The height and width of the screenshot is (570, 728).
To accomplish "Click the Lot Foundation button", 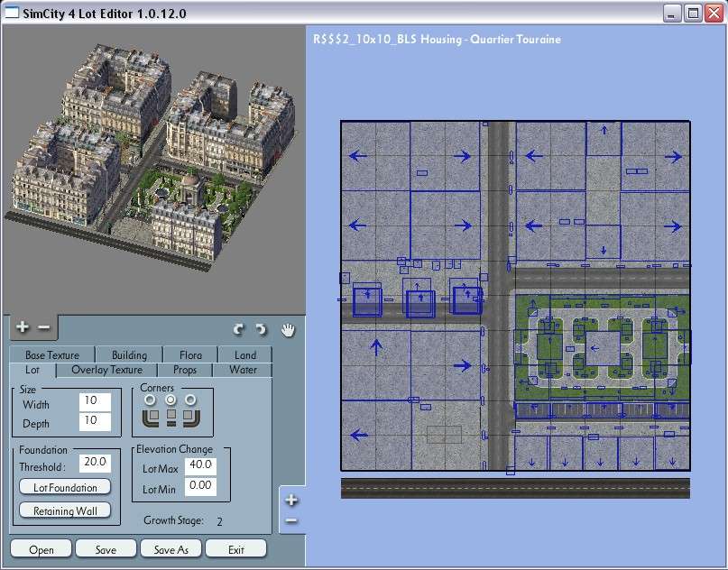I will (x=65, y=487).
